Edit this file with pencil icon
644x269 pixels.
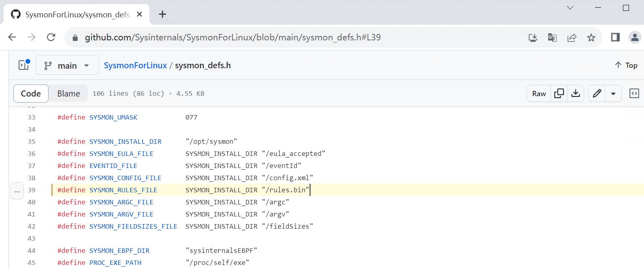597,93
